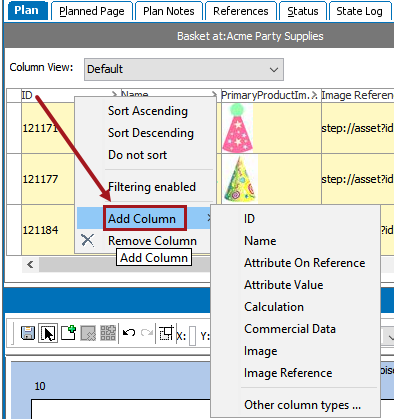Click the add new box icon
The image size is (394, 419).
click(69, 333)
